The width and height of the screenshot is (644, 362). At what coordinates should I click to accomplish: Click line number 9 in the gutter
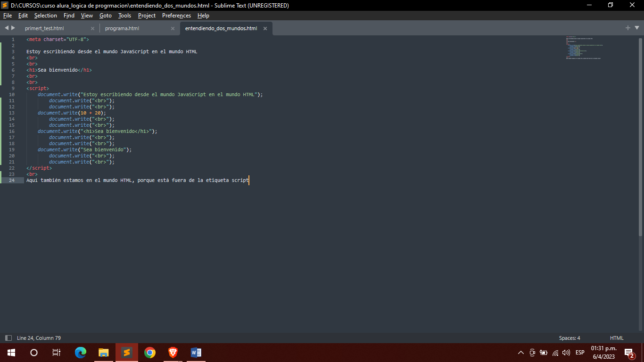(x=13, y=88)
